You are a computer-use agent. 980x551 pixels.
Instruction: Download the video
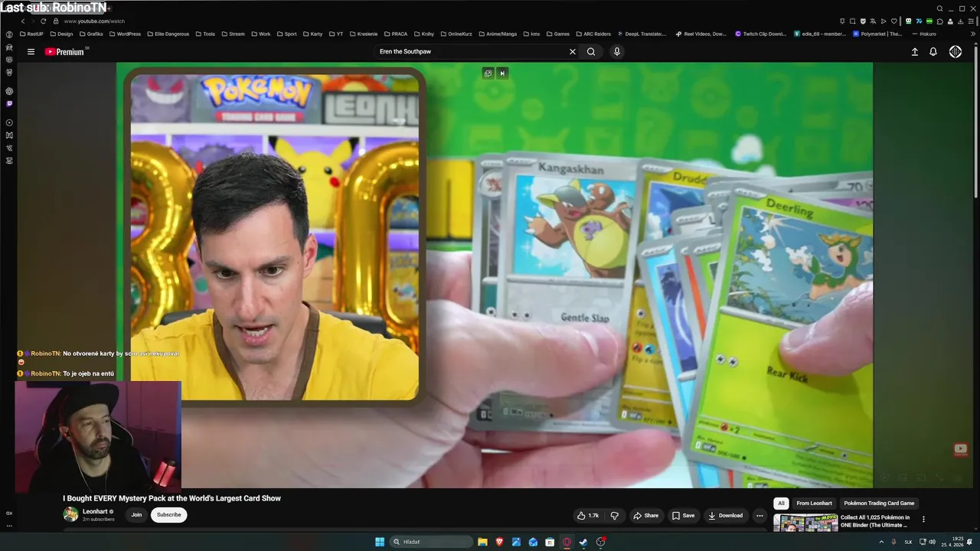coord(725,516)
